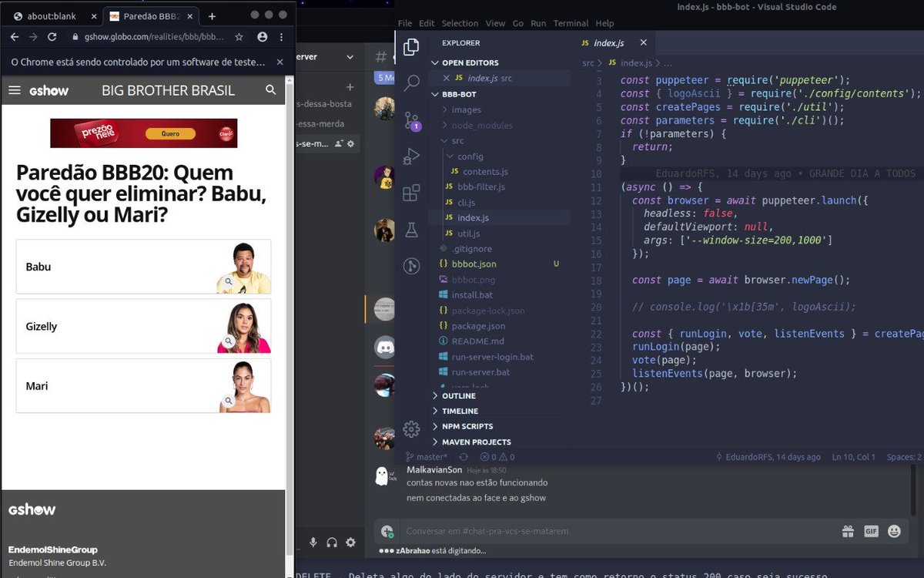Toggle Discord headphones deafen
The image size is (924, 578).
tap(332, 543)
